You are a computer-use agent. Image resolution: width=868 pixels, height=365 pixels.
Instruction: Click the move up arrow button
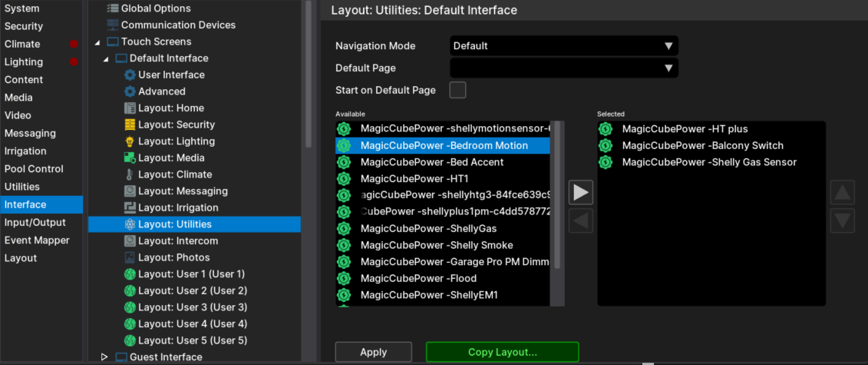pos(843,192)
